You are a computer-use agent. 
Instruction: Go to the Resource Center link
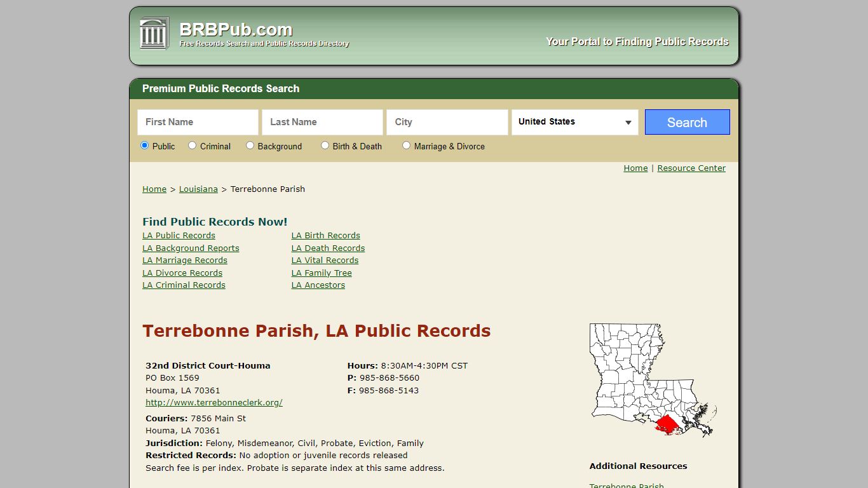tap(691, 168)
